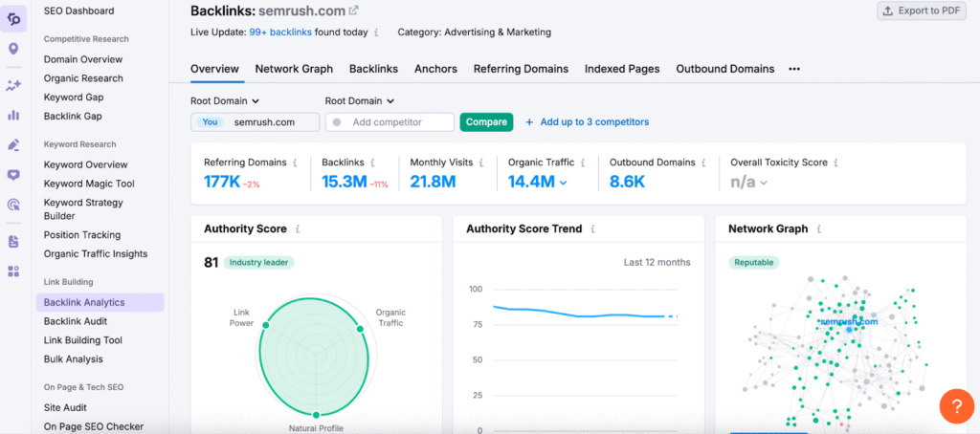Open Bulk Analysis in sidebar
This screenshot has height=434, width=980.
click(73, 359)
